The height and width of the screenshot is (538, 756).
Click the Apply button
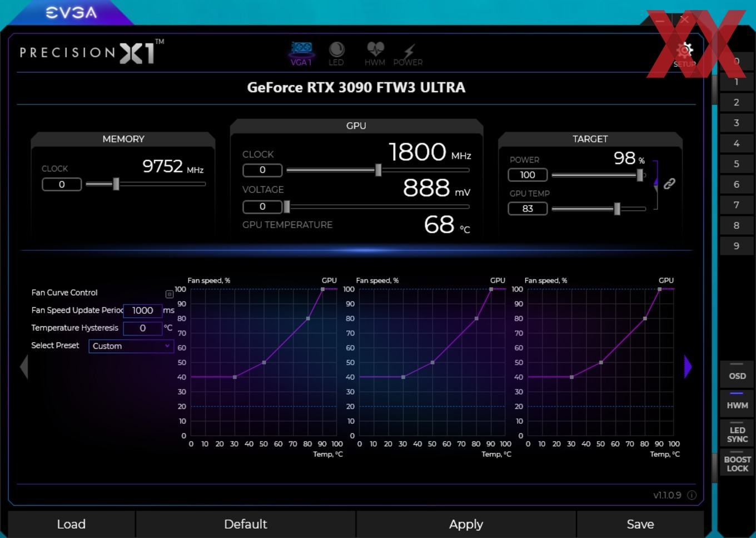466,525
